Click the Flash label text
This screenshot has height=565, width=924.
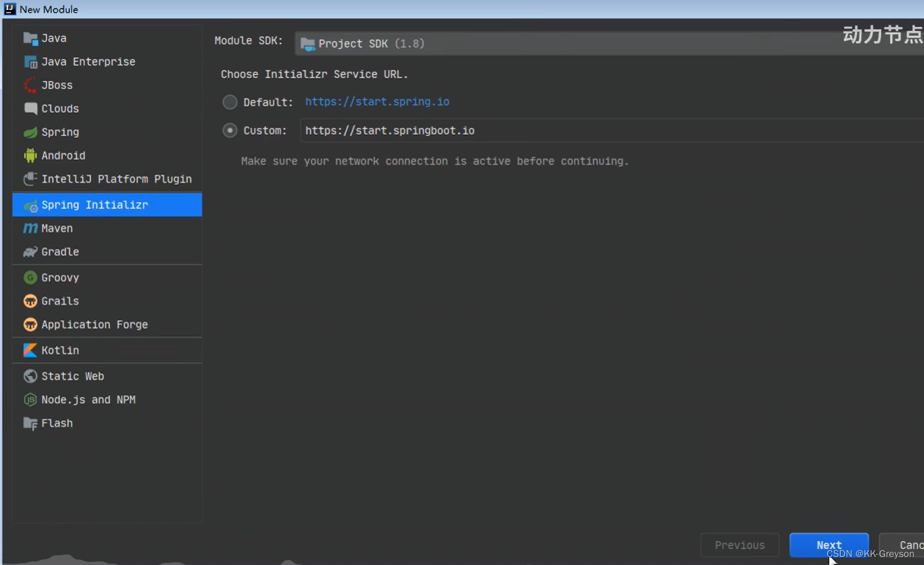point(57,423)
